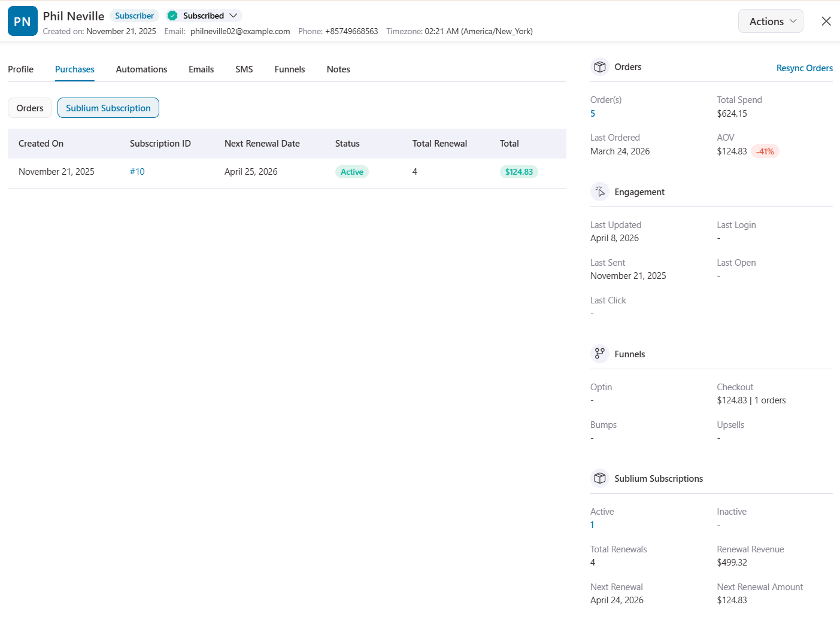Toggle the Sublium Subscription filter view
The width and height of the screenshot is (840, 620).
click(x=108, y=108)
